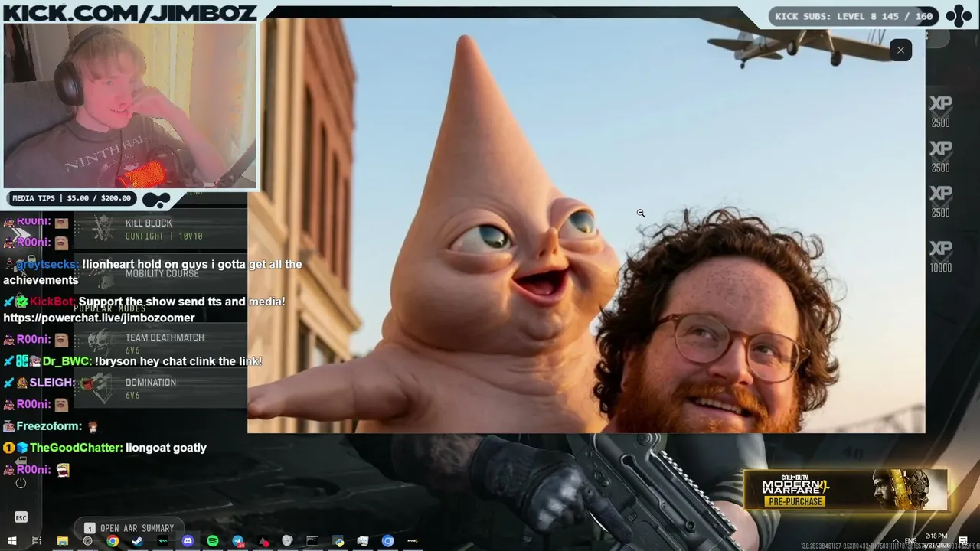Open File Explorer from the taskbar
This screenshot has height=551, width=980.
(x=63, y=541)
